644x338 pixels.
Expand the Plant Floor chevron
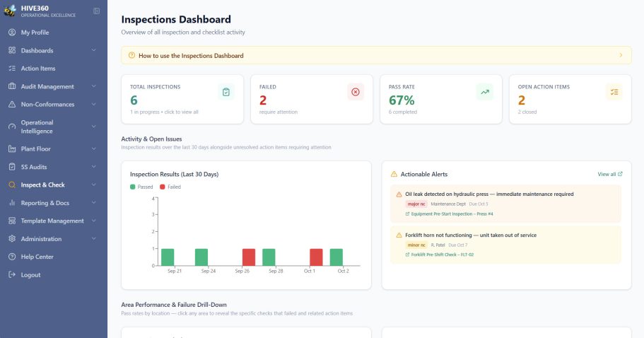[x=93, y=148]
